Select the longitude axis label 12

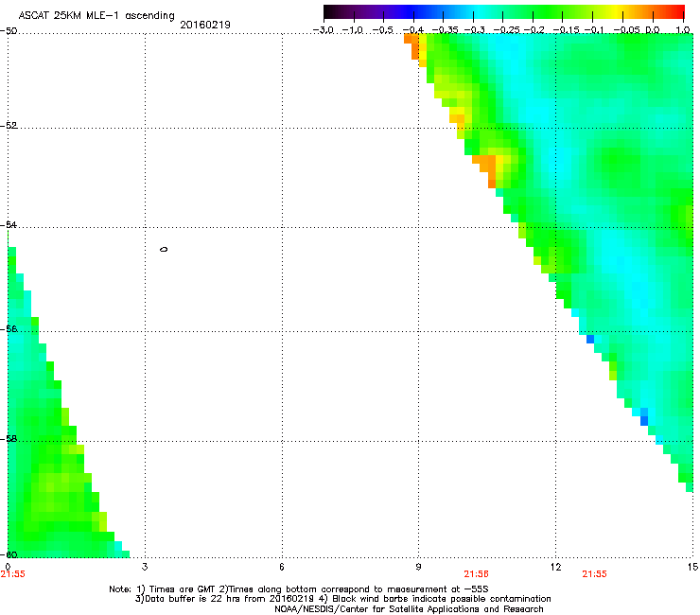pos(556,567)
